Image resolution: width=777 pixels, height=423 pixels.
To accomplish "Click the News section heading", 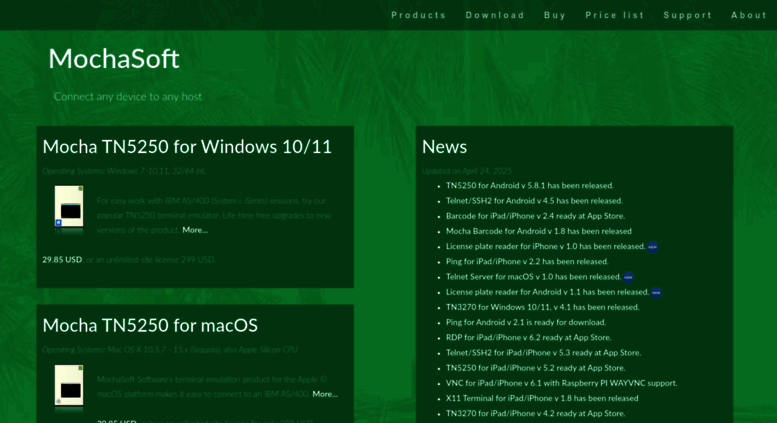I will click(444, 147).
